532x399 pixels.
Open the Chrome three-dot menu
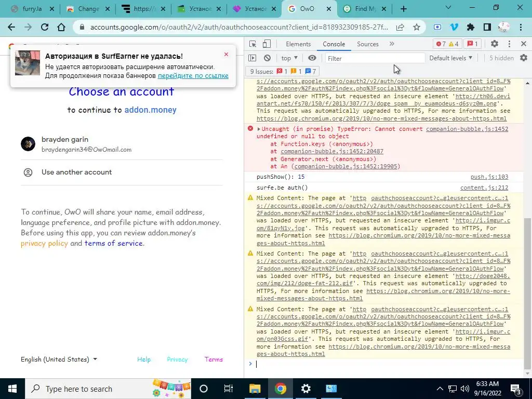pyautogui.click(x=521, y=27)
